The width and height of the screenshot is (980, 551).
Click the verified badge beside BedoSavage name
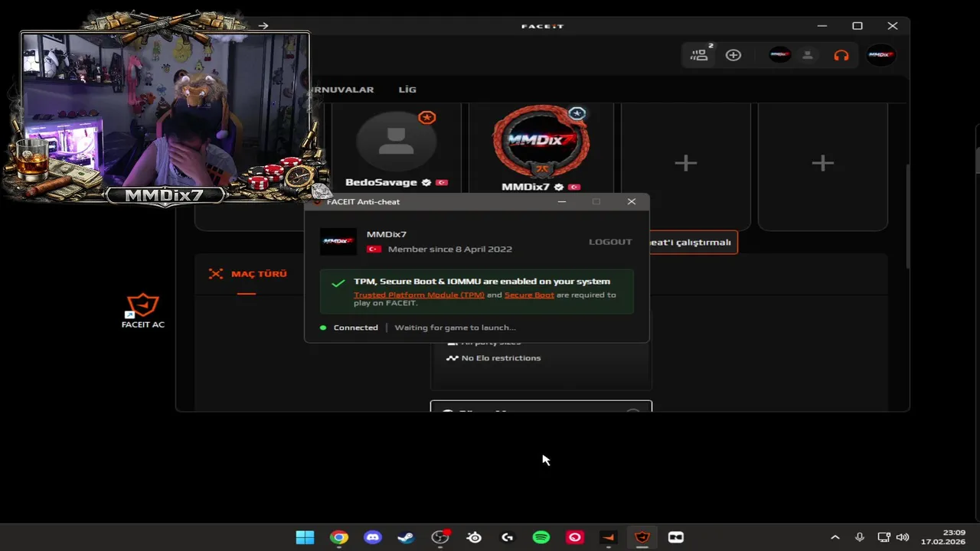(x=426, y=183)
